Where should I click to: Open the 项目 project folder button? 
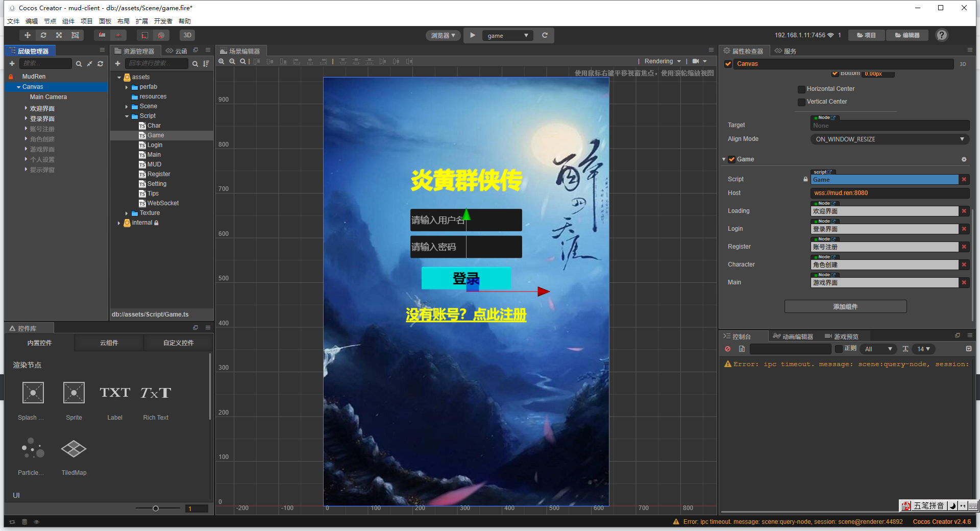coord(867,35)
